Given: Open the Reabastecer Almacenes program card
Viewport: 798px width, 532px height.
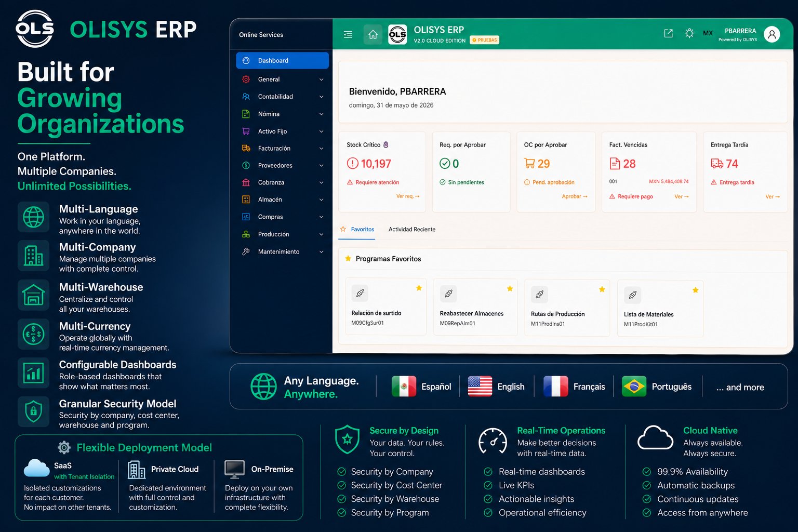Looking at the screenshot, I should click(475, 307).
